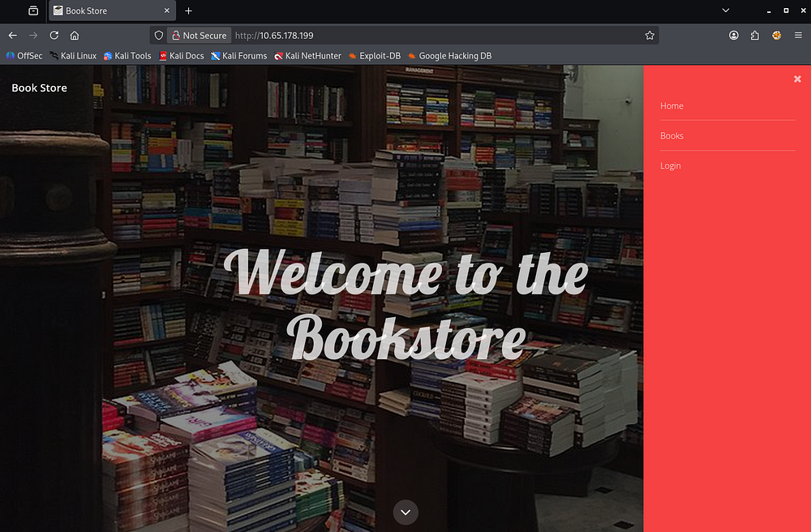Close the Book Store tab

coord(167,11)
